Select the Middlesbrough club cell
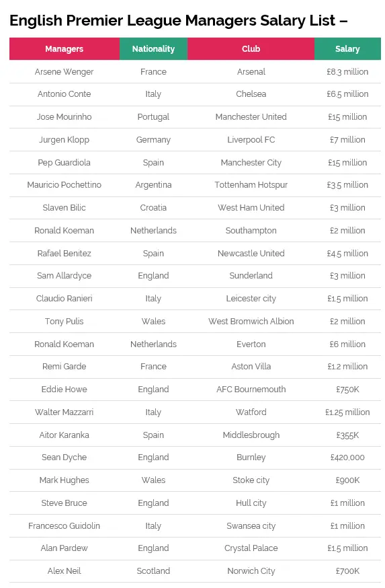 pos(251,435)
